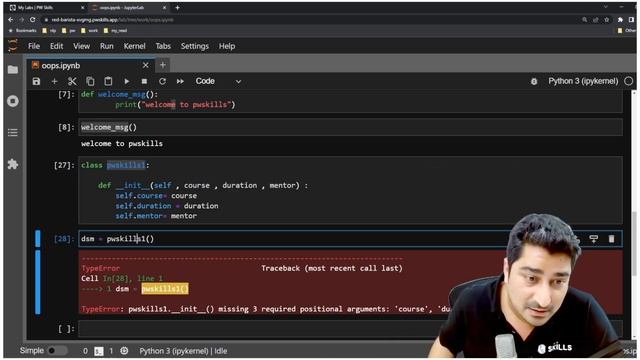Open the debugger bug icon
The image size is (640, 360).
[534, 82]
